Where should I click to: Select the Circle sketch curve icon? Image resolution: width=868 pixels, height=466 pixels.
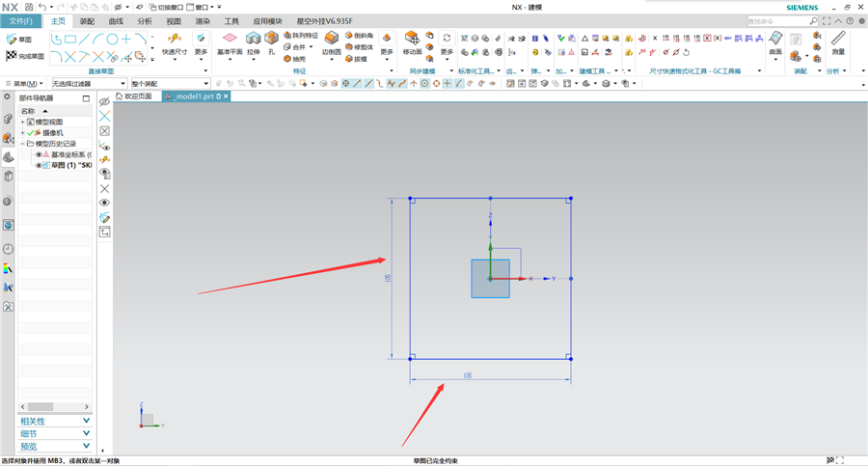pyautogui.click(x=112, y=40)
